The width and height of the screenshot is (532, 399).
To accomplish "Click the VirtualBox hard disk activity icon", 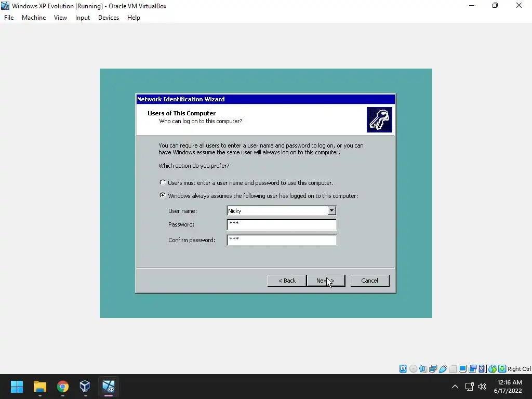I will coord(403,369).
